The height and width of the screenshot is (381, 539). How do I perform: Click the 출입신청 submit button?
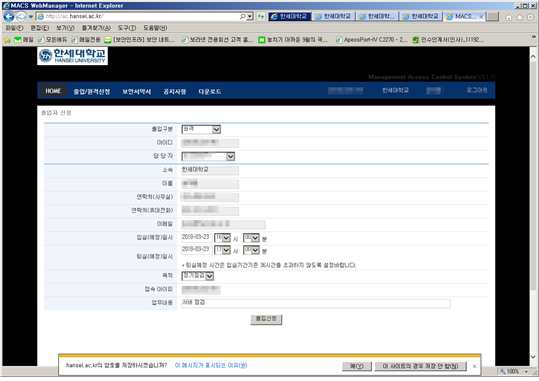[x=266, y=319]
